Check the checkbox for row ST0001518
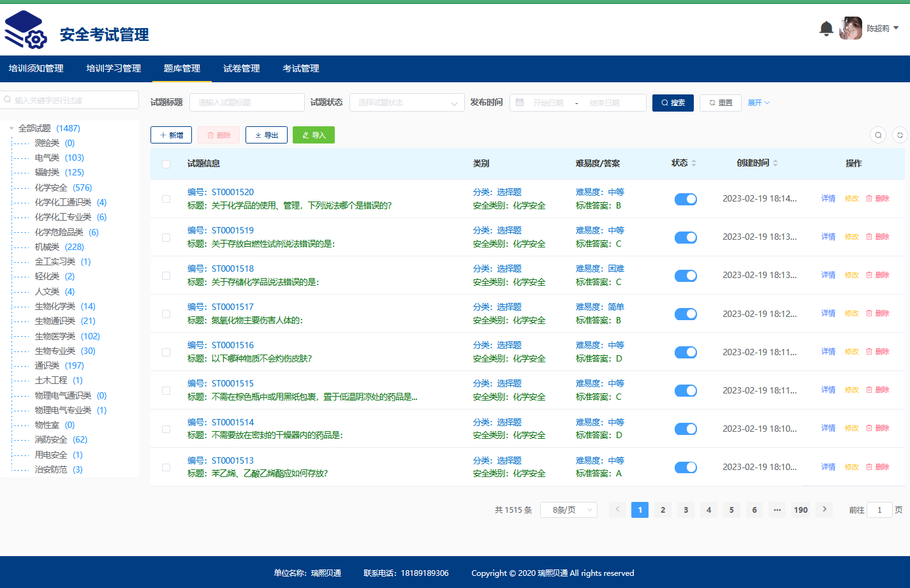Image resolution: width=910 pixels, height=588 pixels. click(166, 276)
